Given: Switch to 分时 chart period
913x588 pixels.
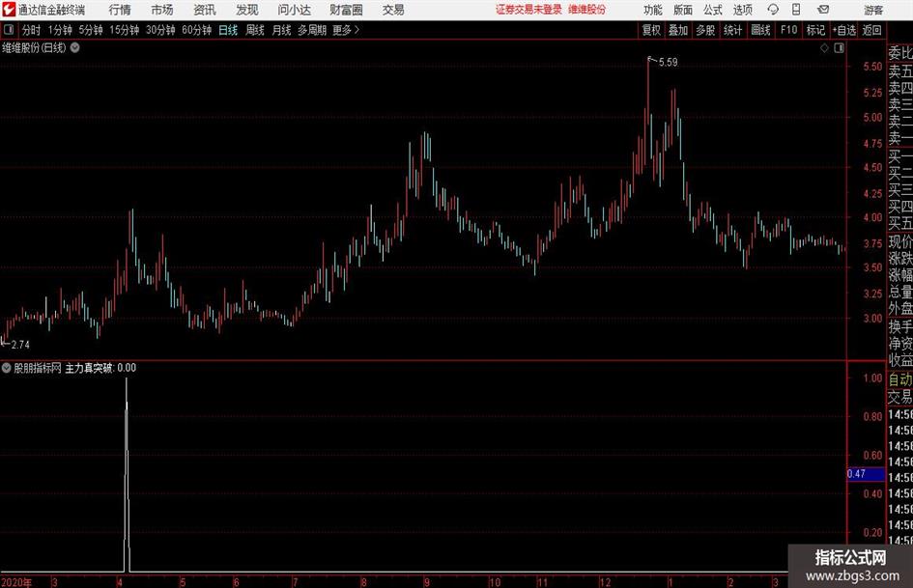Looking at the screenshot, I should point(31,30).
